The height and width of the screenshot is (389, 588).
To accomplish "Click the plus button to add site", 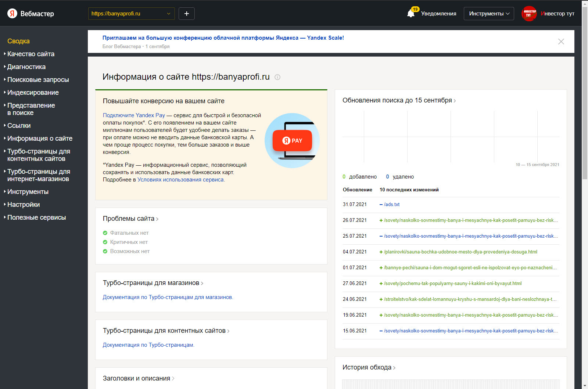I will tap(187, 14).
